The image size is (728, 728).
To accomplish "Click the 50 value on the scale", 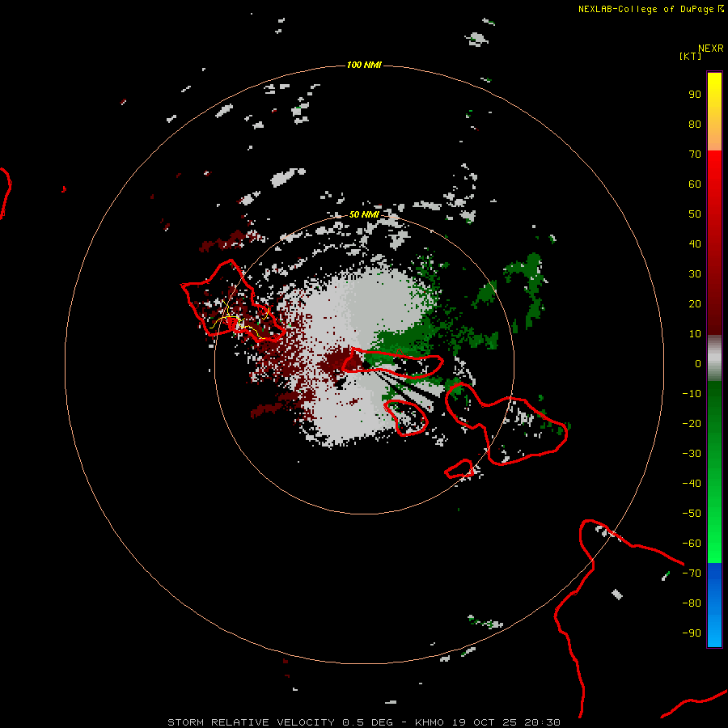I will pos(695,214).
